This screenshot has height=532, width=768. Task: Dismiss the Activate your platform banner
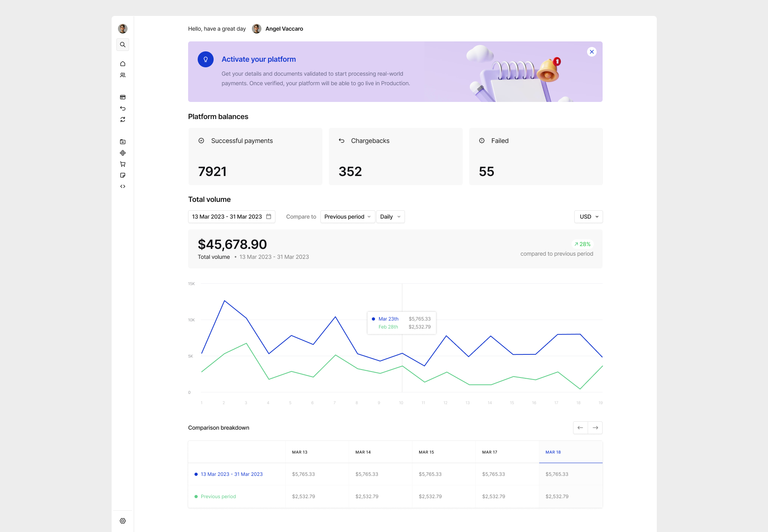591,52
